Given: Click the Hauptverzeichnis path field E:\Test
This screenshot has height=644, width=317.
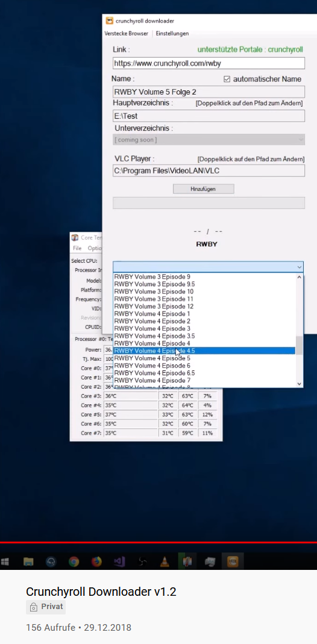Looking at the screenshot, I should pos(209,116).
